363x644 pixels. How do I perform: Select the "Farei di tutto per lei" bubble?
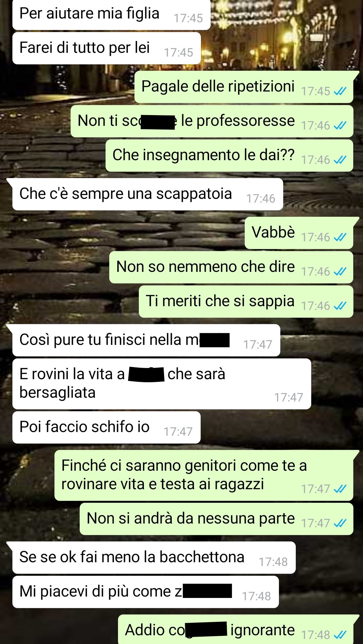click(x=107, y=48)
